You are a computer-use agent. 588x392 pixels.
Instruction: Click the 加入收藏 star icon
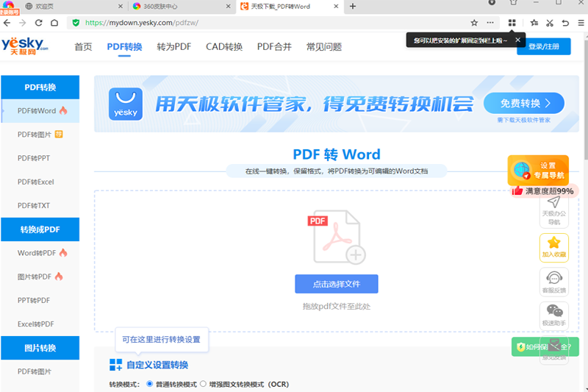pos(554,248)
